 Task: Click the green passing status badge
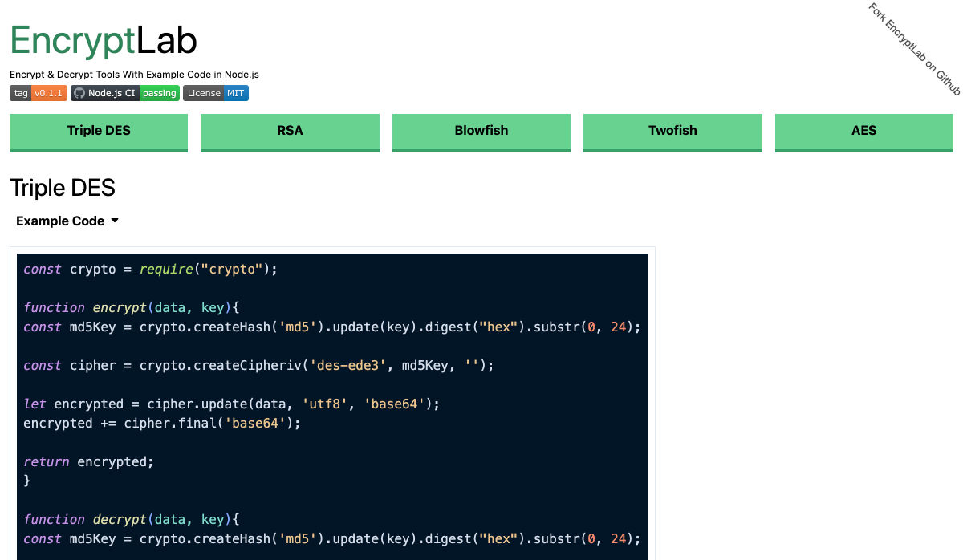point(159,93)
